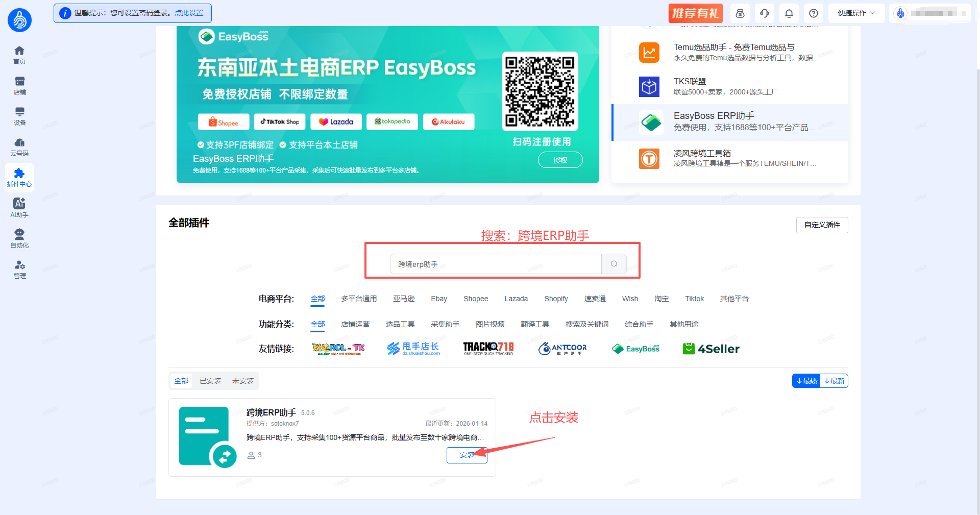Open the EasyBoss logo in 友情链接 row
The image size is (980, 515).
(x=635, y=349)
